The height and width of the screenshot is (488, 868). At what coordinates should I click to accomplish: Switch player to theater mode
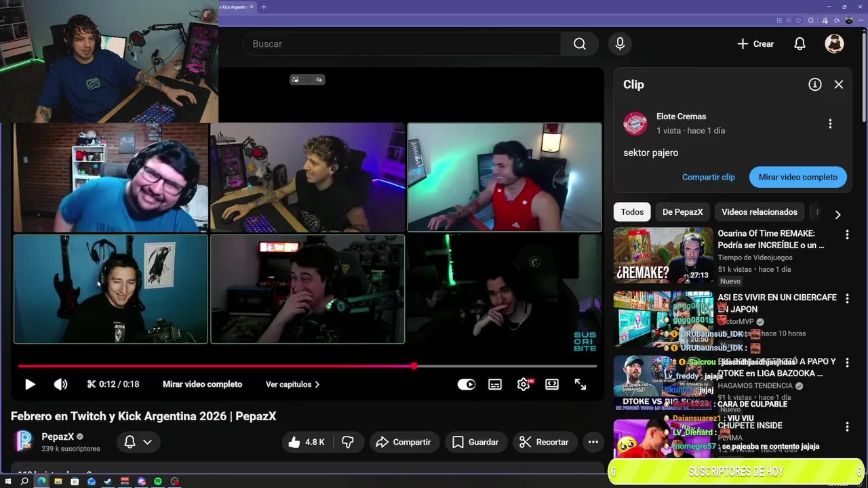tap(552, 384)
